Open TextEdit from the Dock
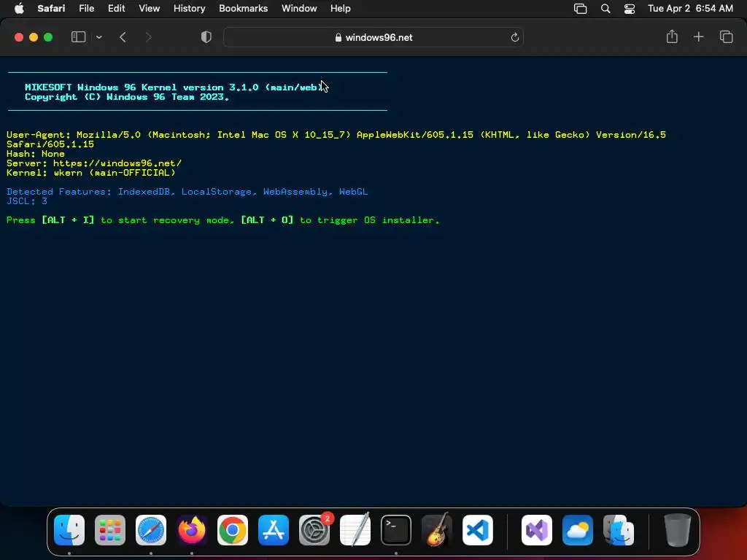The height and width of the screenshot is (560, 747). click(355, 530)
